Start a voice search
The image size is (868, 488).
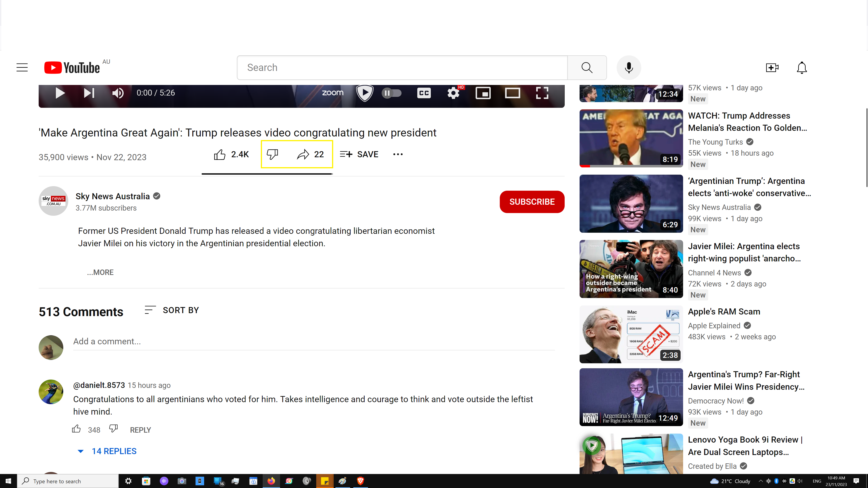point(629,67)
